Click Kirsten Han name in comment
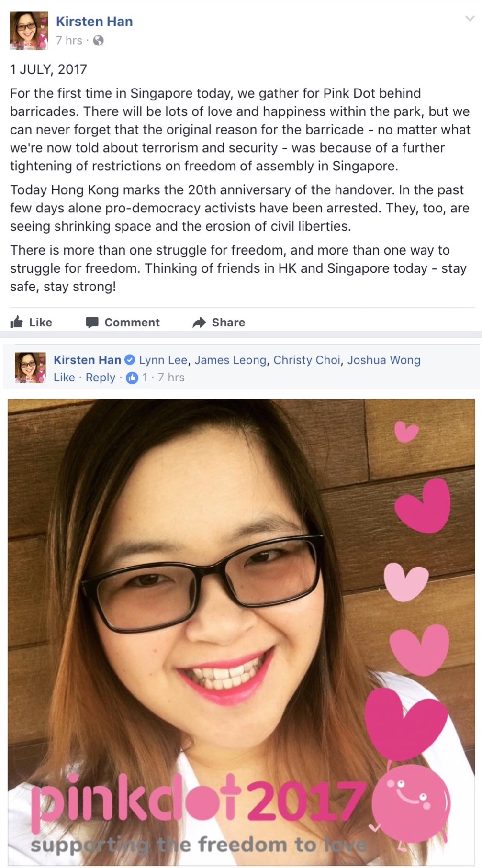482x868 pixels. click(x=87, y=360)
